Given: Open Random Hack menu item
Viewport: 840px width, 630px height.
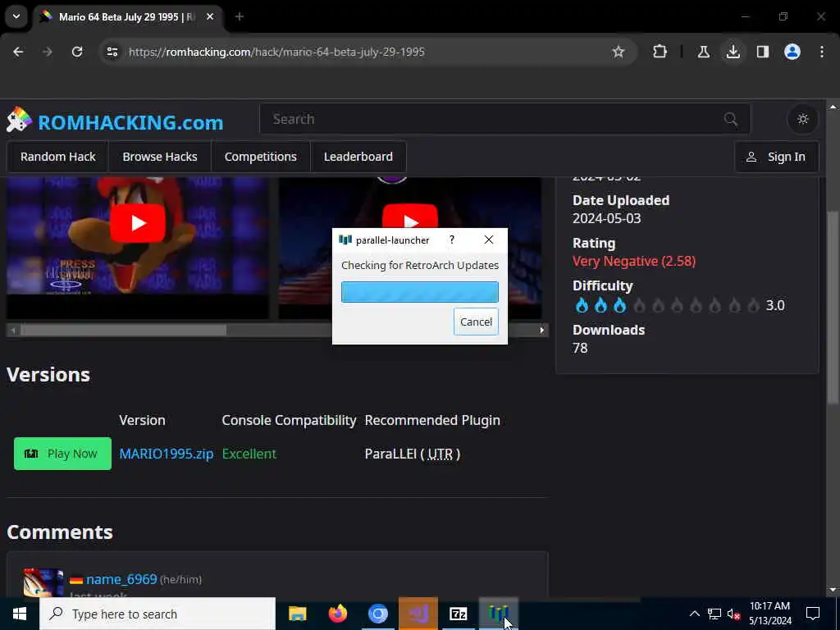Looking at the screenshot, I should (58, 157).
